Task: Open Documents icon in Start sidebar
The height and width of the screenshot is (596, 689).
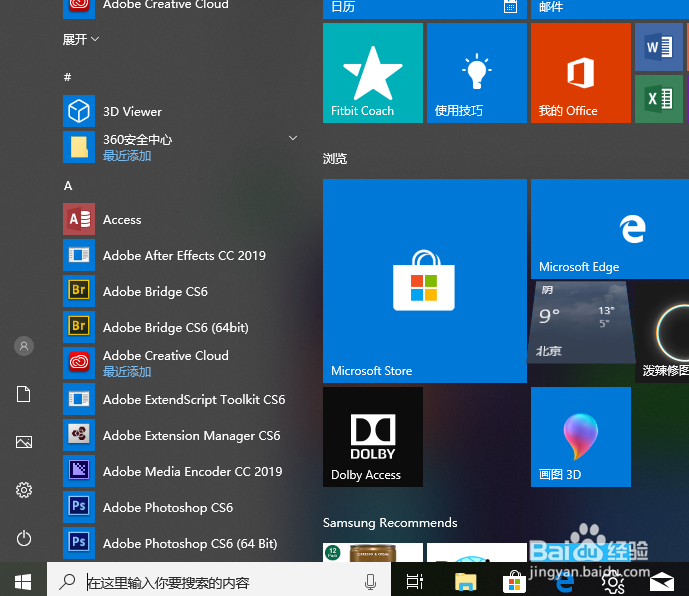Action: click(x=24, y=394)
